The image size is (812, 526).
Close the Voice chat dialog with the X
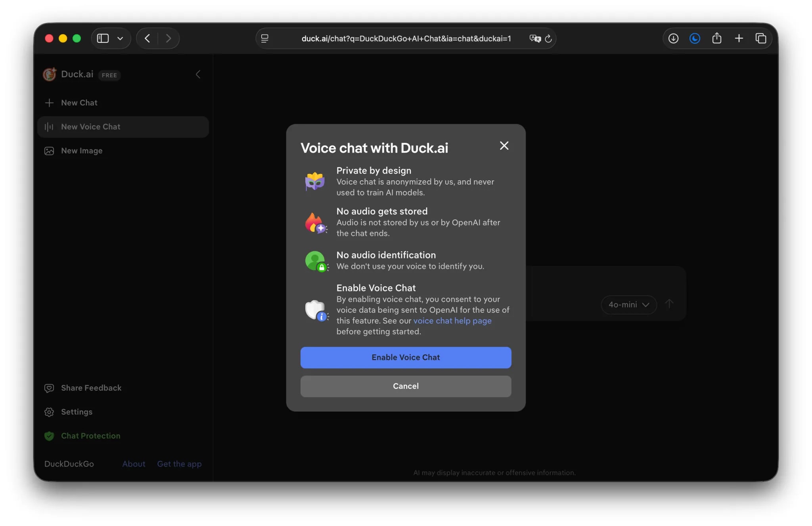pyautogui.click(x=504, y=145)
